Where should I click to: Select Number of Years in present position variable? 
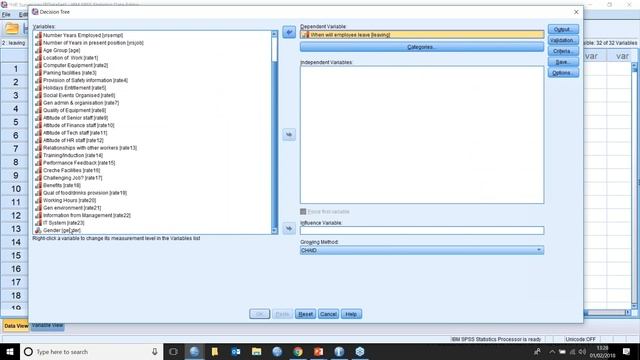click(93, 43)
